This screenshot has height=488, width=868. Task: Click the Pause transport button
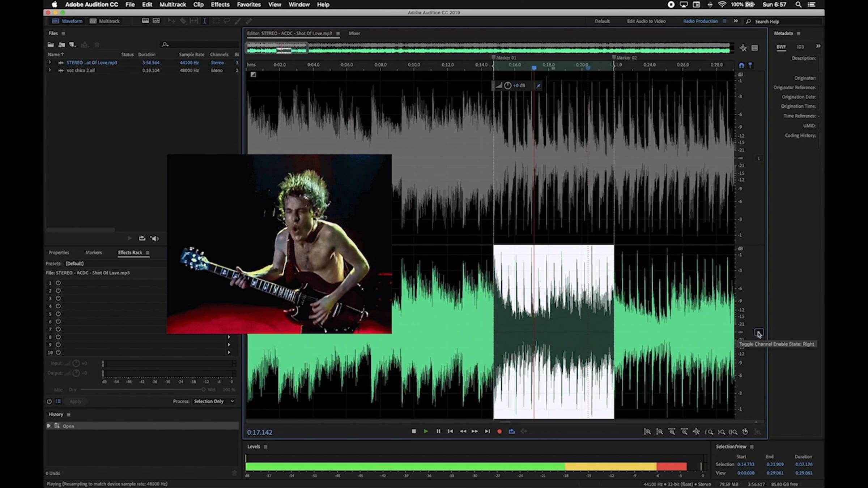(438, 431)
